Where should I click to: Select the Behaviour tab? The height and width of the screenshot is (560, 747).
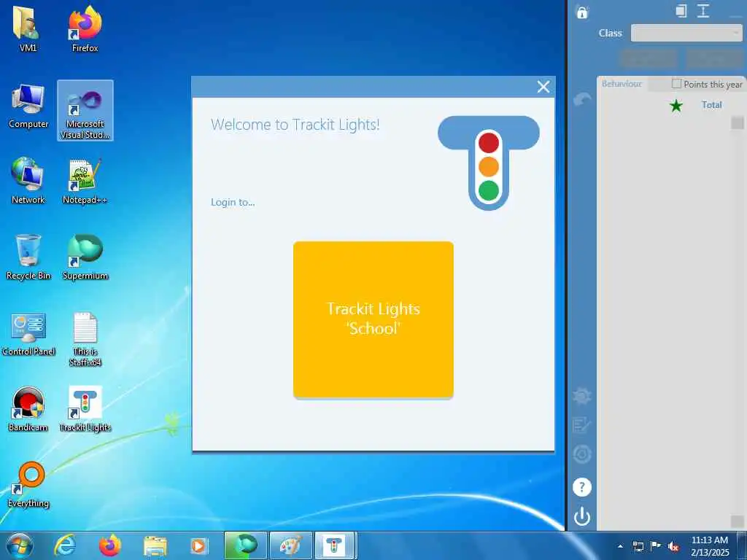[x=622, y=84]
